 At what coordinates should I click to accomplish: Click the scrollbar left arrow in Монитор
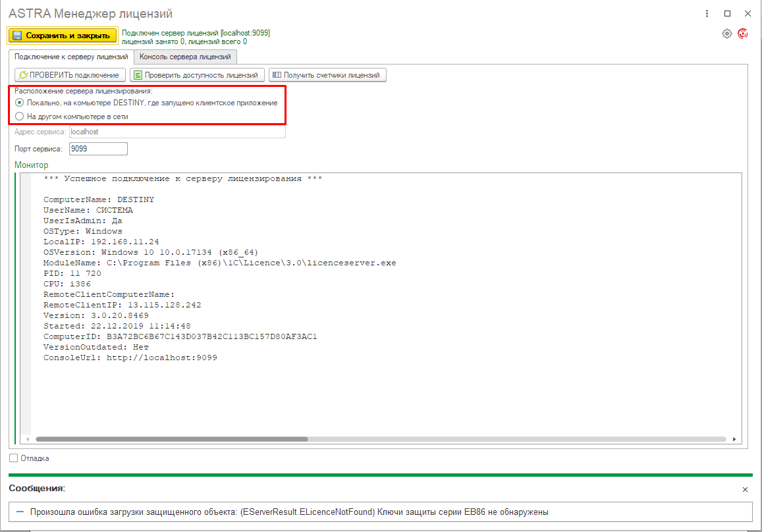tap(28, 439)
